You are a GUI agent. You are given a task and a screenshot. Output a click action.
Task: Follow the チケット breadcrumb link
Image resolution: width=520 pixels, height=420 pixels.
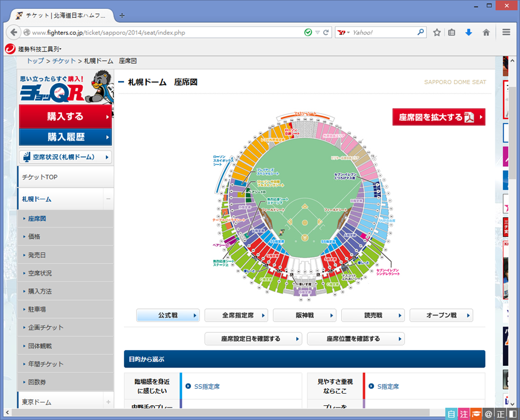pos(64,61)
